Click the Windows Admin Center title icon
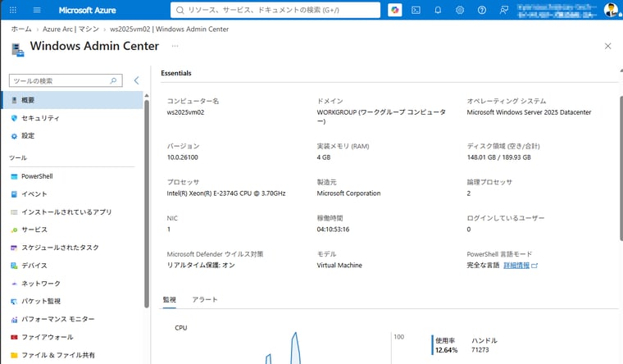The height and width of the screenshot is (364, 623). (17, 50)
